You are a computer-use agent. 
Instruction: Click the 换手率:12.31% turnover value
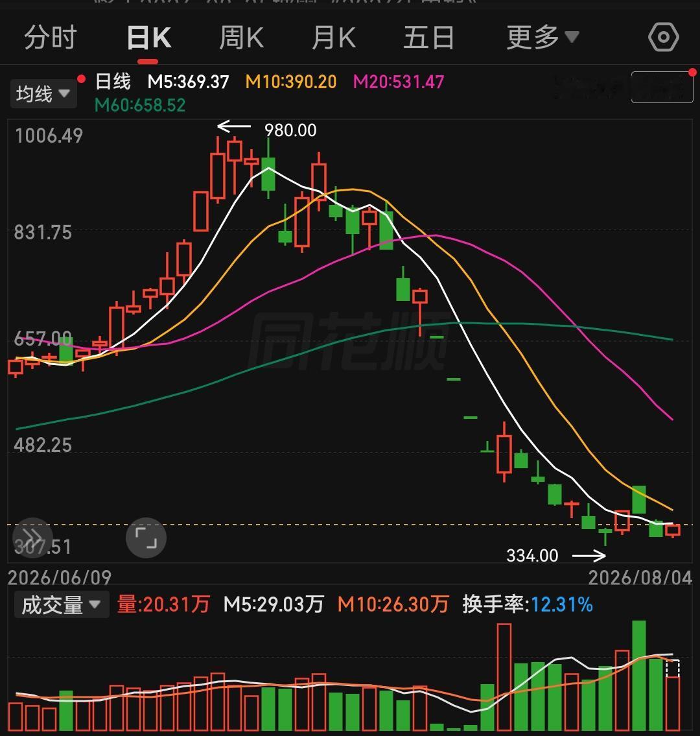pos(528,604)
